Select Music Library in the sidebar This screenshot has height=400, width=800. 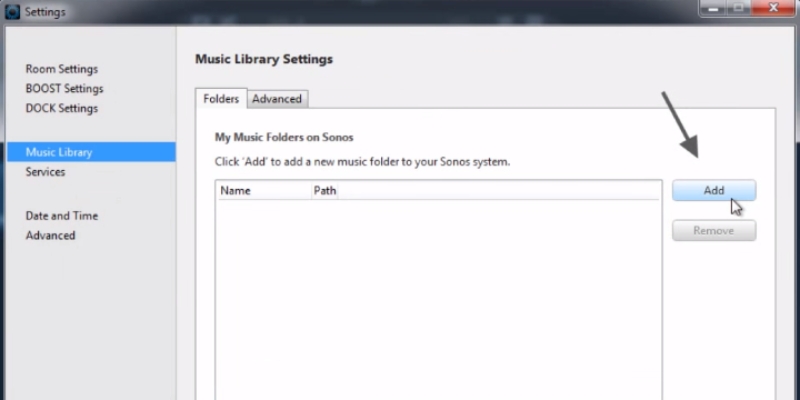point(91,152)
